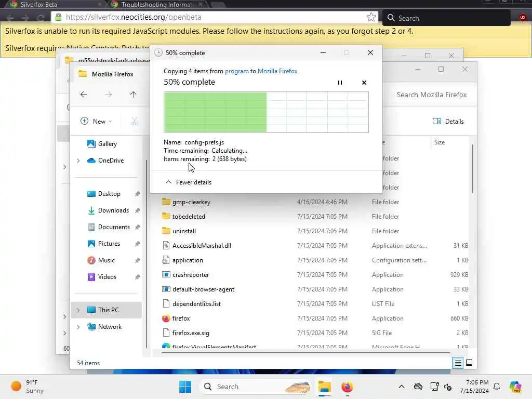Screen dimensions: 532x399
Task: Go up one folder level in Explorer
Action: point(133,95)
